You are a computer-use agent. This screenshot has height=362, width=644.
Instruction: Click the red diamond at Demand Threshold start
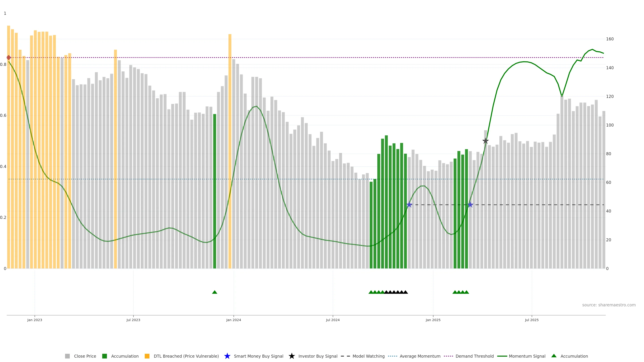coord(9,57)
